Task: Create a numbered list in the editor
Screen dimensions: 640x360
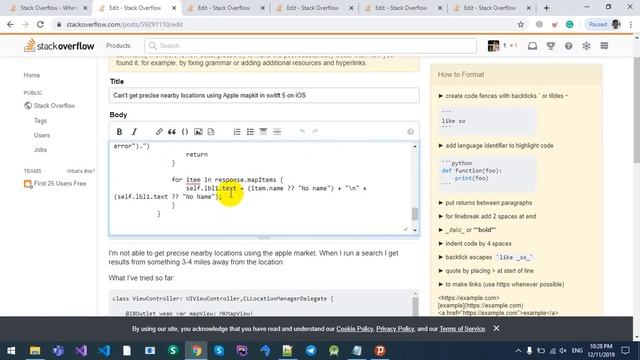Action: [237, 131]
